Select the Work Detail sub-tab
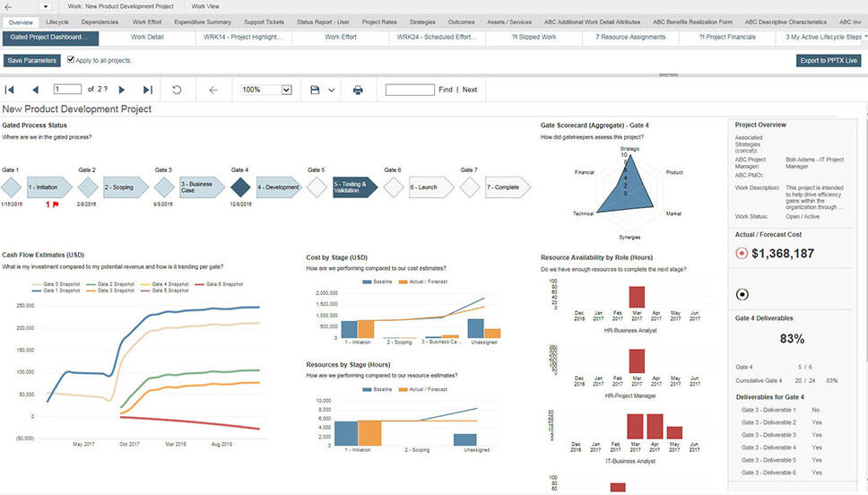 pos(147,37)
